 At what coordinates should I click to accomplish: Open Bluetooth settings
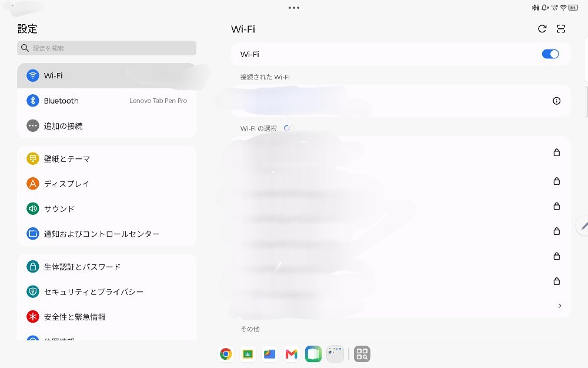click(x=106, y=101)
